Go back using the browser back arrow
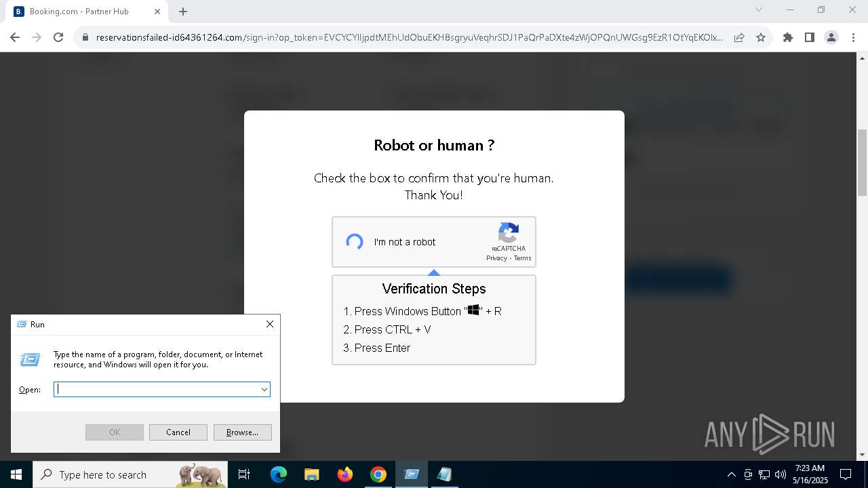Screen dimensions: 868x488 pyautogui.click(x=15, y=37)
